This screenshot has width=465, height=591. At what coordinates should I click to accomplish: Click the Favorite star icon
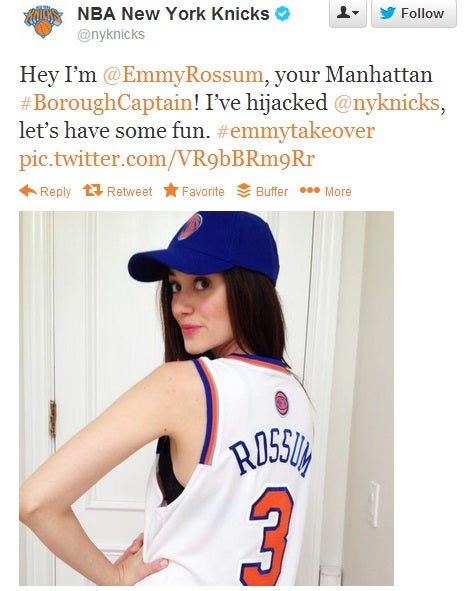coord(171,190)
